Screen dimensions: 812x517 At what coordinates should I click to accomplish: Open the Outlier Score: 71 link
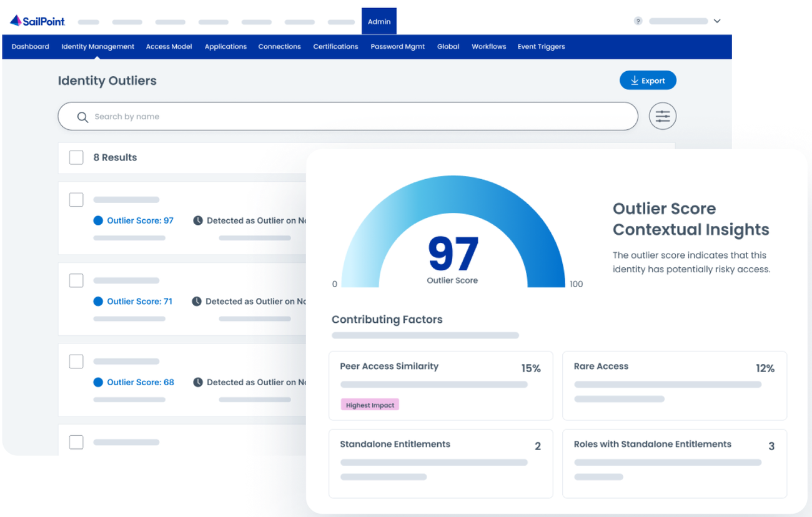pyautogui.click(x=139, y=302)
